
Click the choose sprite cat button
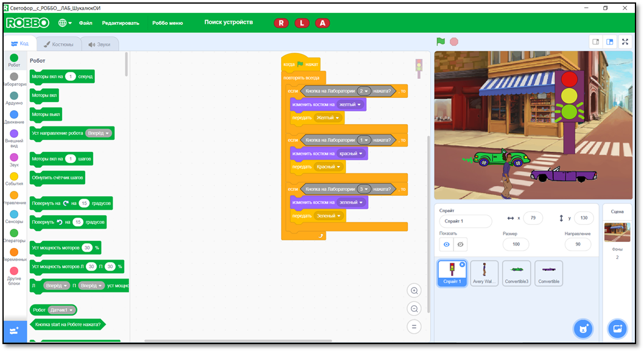[583, 328]
